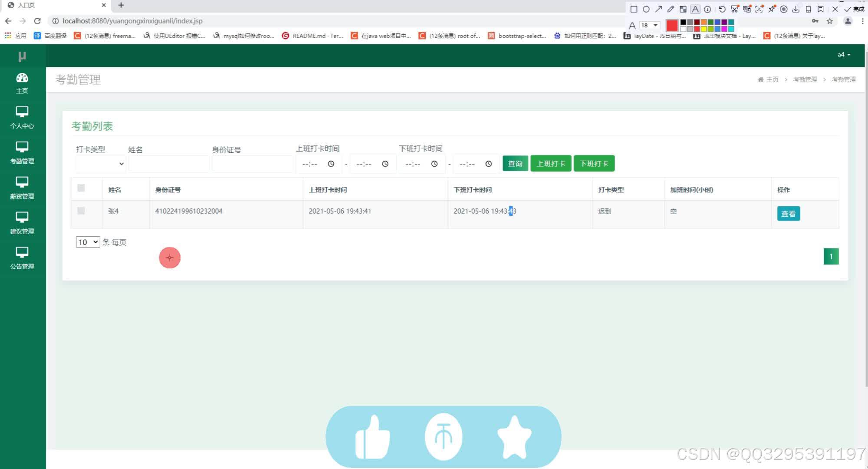Bookmark this page with the star icon

coord(830,21)
